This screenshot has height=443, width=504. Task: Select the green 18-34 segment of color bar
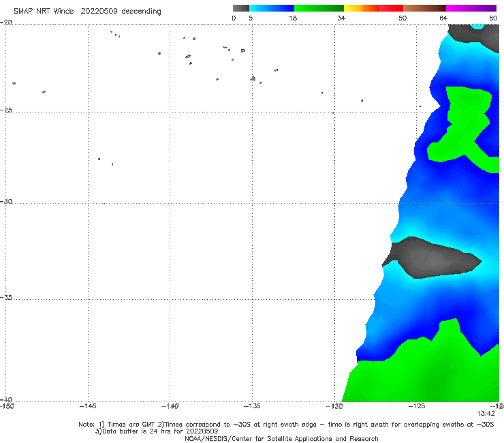[x=319, y=8]
